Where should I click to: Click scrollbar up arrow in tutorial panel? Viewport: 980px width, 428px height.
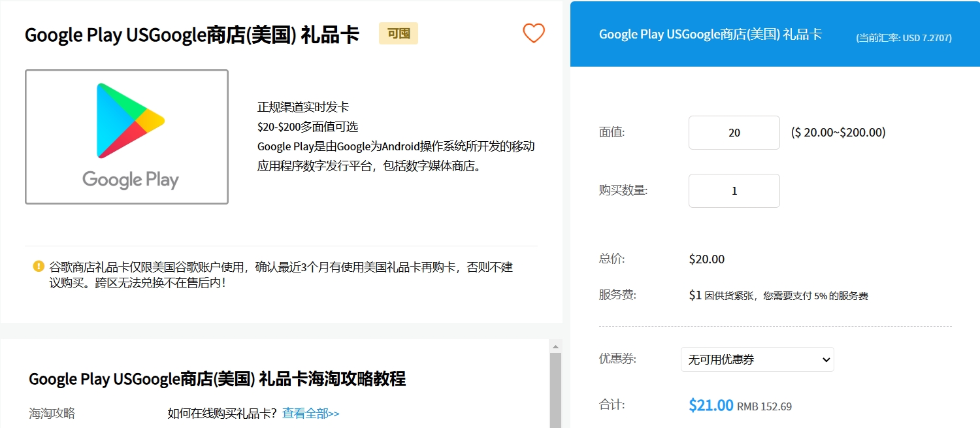(x=555, y=346)
